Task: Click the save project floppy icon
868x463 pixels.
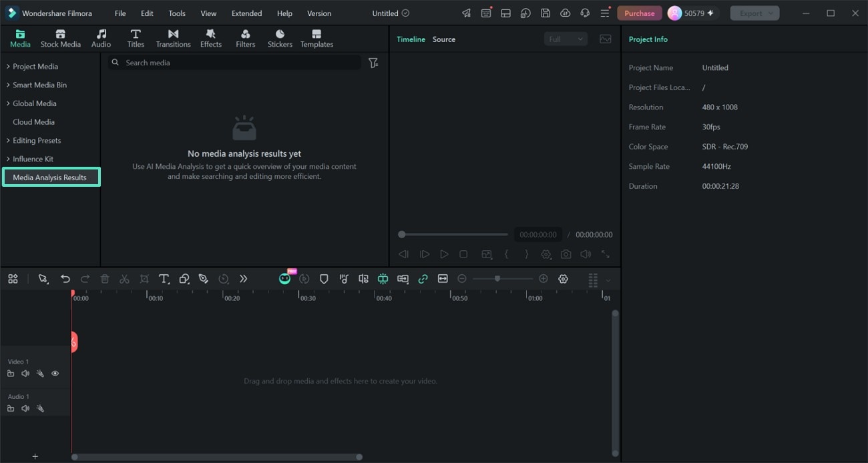Action: coord(546,13)
